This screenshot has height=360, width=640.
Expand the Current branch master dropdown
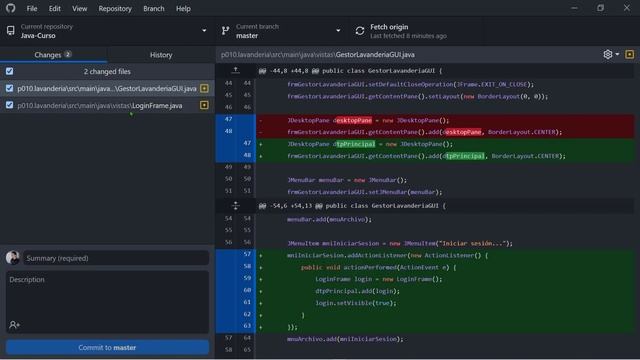tap(282, 31)
